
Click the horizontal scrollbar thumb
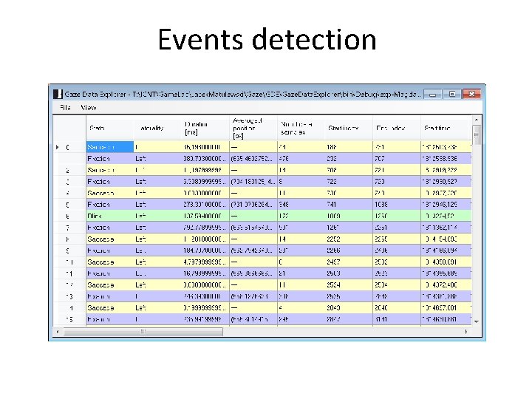coord(143,332)
